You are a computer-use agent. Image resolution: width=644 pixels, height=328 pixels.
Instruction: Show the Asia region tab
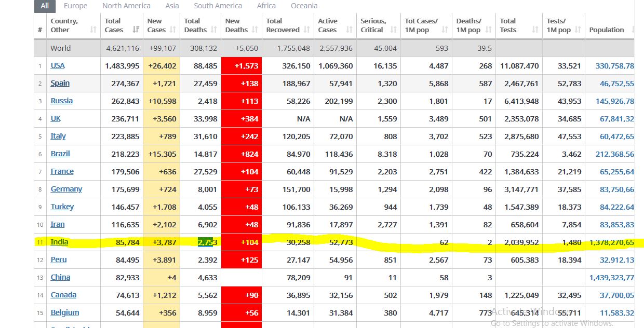coord(172,6)
